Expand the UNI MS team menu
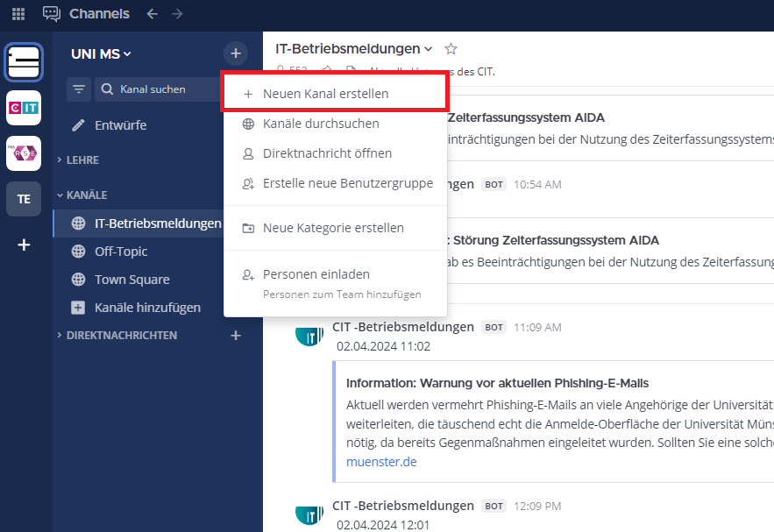Image resolution: width=774 pixels, height=532 pixels. [x=101, y=54]
